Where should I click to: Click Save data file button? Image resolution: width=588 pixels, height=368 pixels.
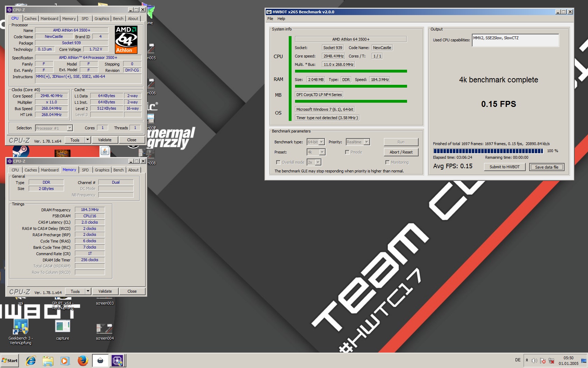[x=547, y=167]
